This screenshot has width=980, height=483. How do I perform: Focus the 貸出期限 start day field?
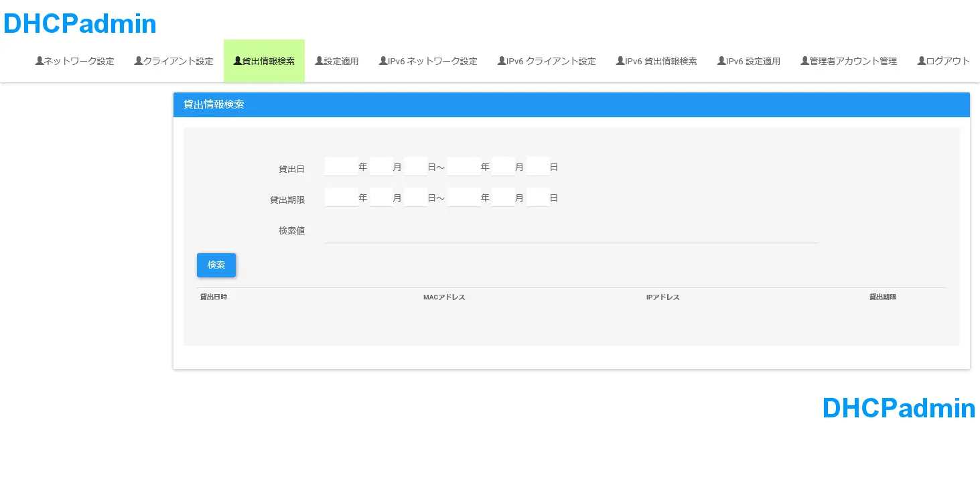tap(415, 197)
